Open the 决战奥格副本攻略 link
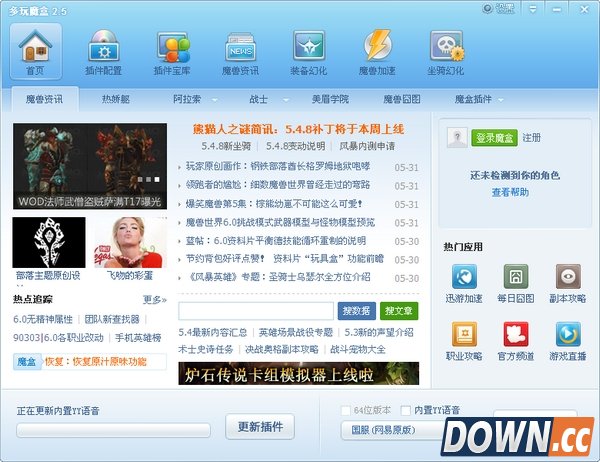600x462 pixels. 282,349
